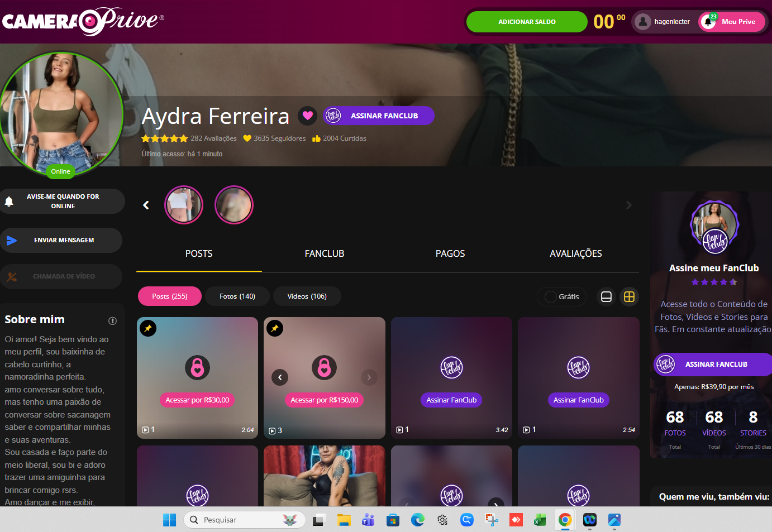772x532 pixels.
Task: Click the lock icon on R$30,00 post
Action: click(x=197, y=367)
